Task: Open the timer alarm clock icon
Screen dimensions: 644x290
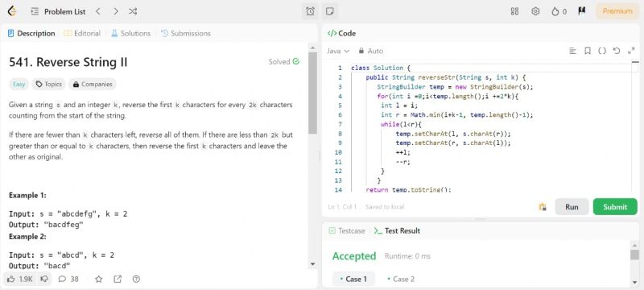Action: pos(310,11)
